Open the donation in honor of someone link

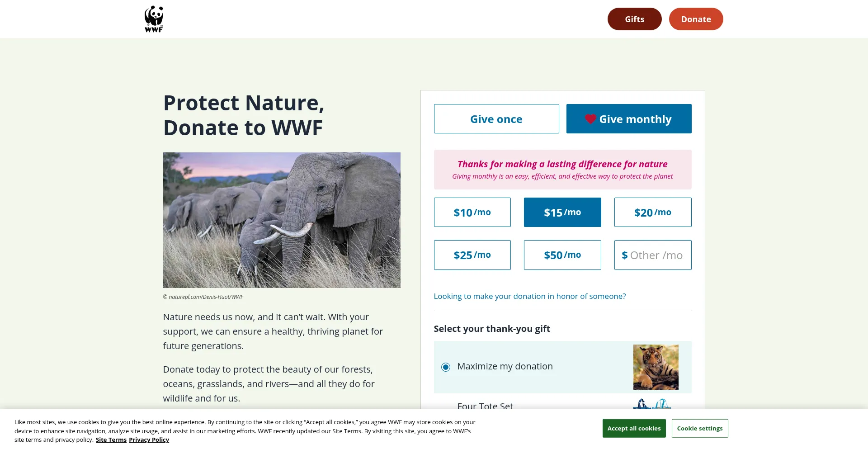pyautogui.click(x=530, y=296)
